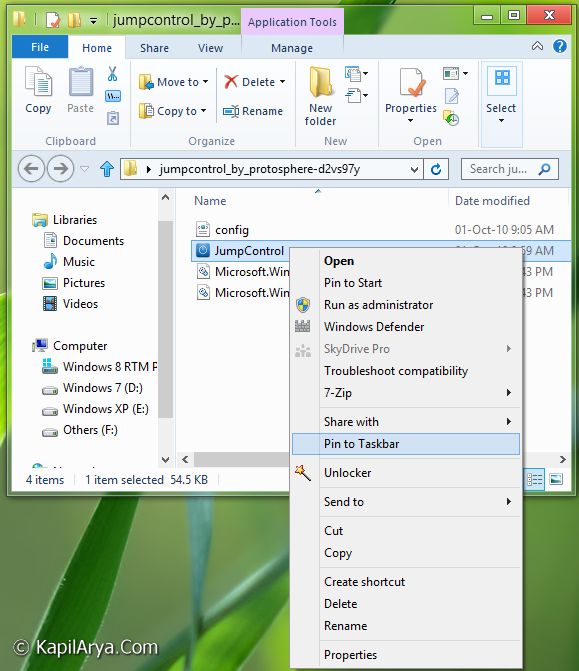Click the Copy icon in Clipboard group
Screen dimensions: 579x671
coord(39,81)
